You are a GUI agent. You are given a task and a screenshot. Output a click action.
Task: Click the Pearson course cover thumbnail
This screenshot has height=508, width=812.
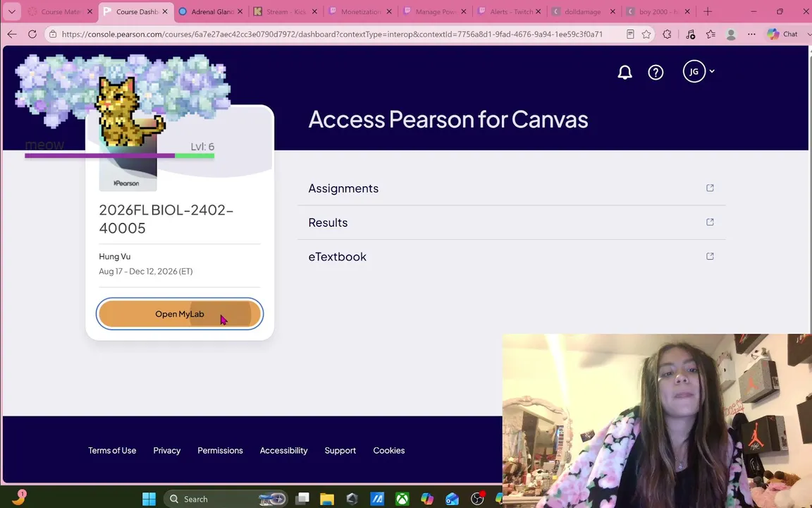(x=128, y=166)
